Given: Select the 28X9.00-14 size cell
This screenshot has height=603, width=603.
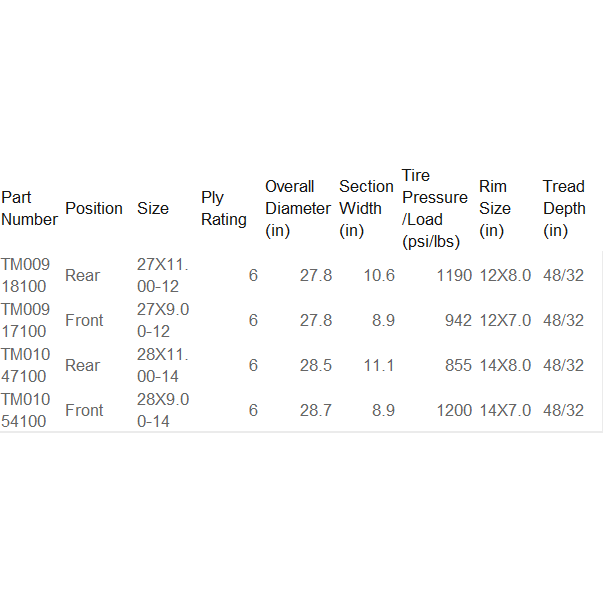Looking at the screenshot, I should click(x=163, y=410).
